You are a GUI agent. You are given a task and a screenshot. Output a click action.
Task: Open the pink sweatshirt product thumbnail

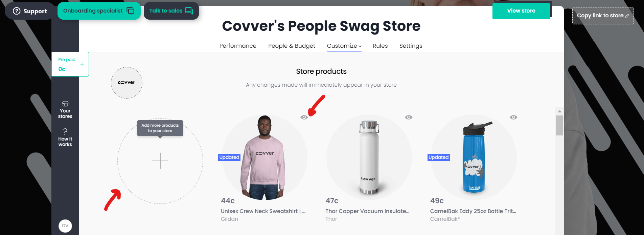[264, 157]
